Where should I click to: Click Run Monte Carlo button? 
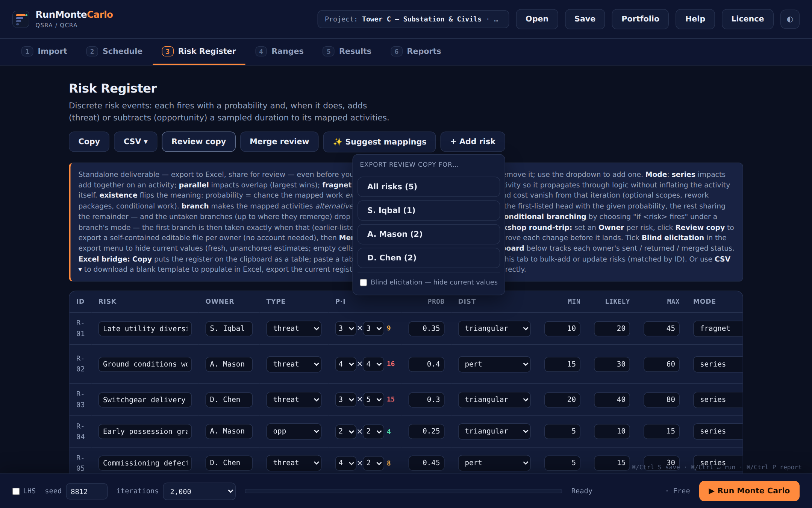click(749, 491)
